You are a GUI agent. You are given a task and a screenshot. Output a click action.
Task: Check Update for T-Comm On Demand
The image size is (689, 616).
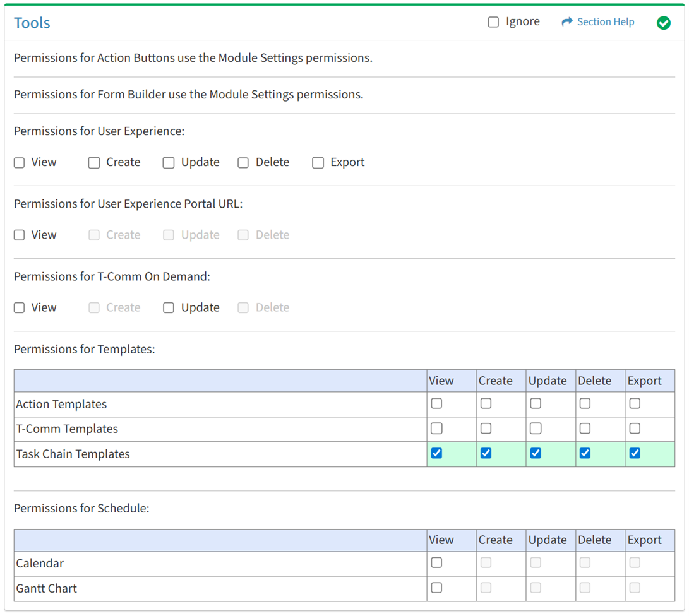169,308
